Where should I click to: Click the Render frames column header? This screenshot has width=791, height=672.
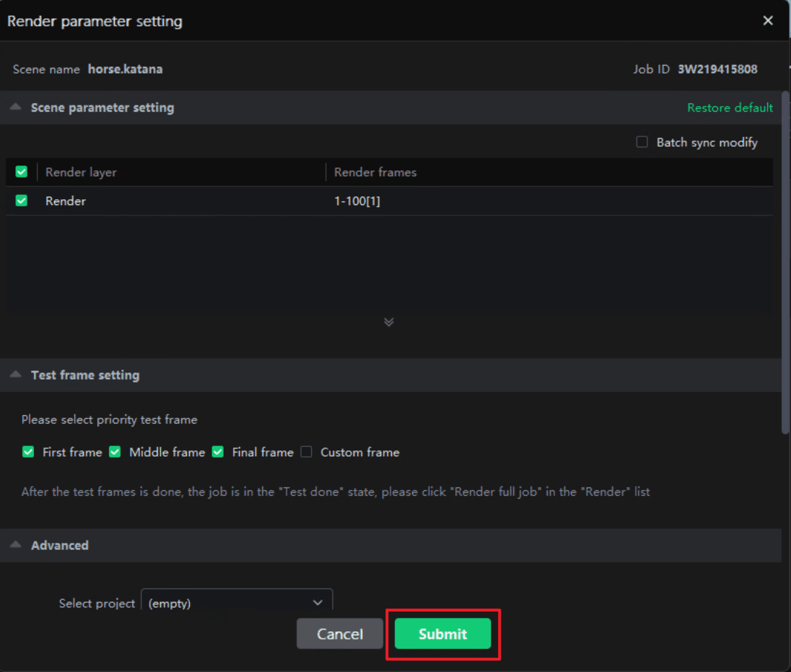[375, 173]
